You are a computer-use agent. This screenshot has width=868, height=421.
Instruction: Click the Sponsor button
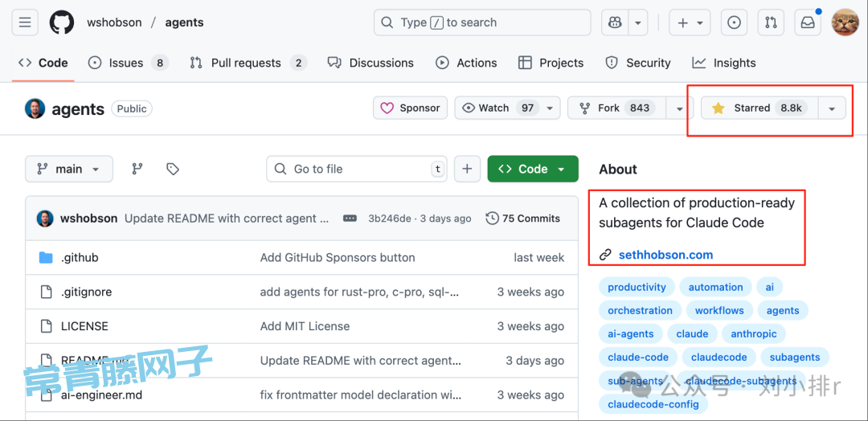click(410, 108)
